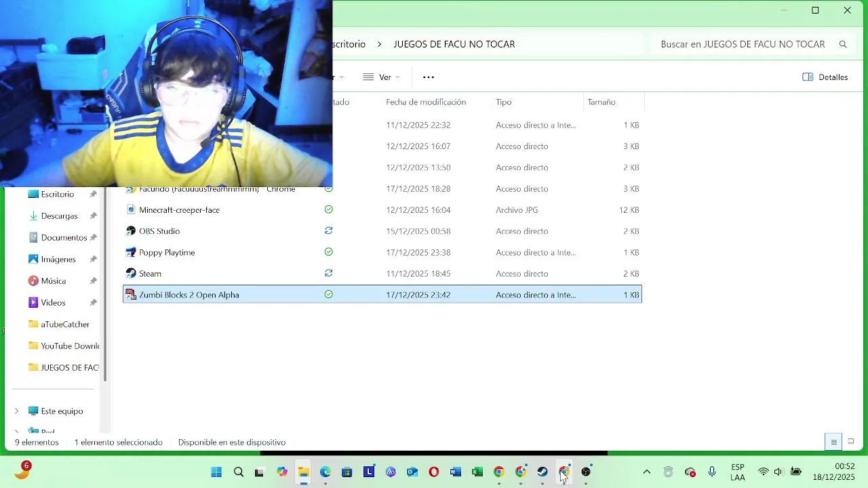The height and width of the screenshot is (488, 868).
Task: Select the Poppy Playtime shortcut icon
Action: tap(131, 252)
